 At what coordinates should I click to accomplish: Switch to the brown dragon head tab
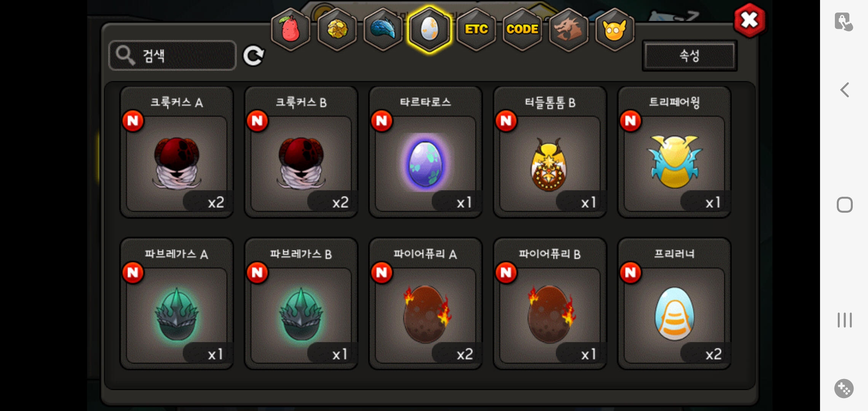pyautogui.click(x=568, y=30)
